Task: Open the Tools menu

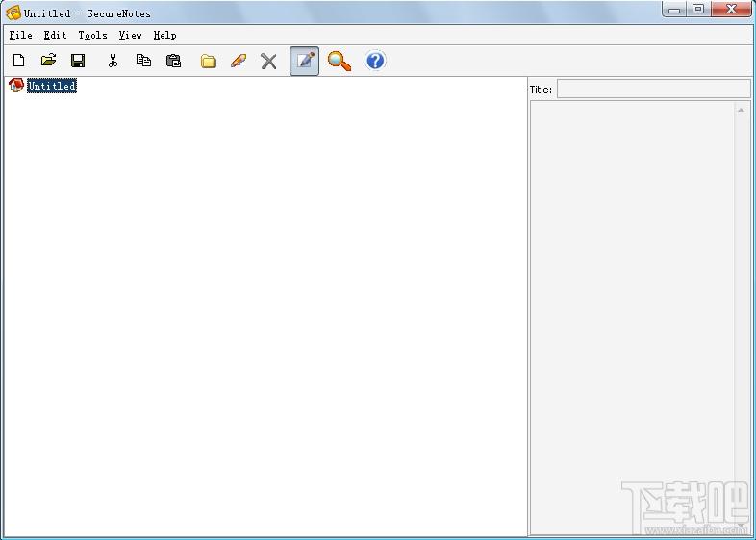Action: tap(92, 36)
